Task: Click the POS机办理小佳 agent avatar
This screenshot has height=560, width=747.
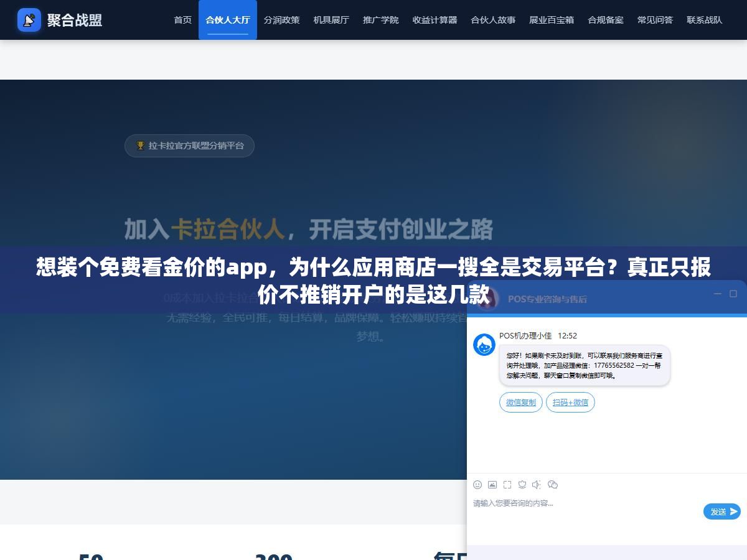Action: (x=484, y=345)
